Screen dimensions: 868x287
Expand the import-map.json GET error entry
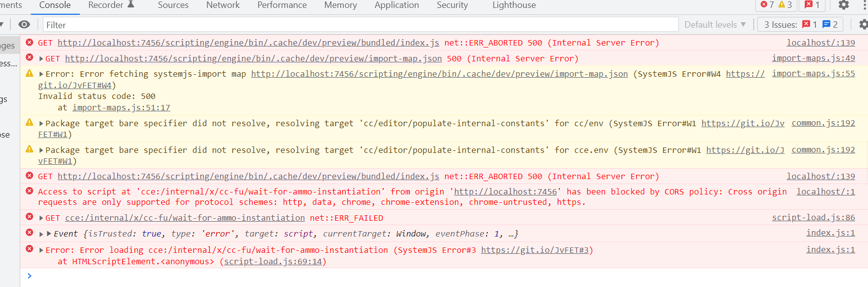pyautogui.click(x=42, y=59)
